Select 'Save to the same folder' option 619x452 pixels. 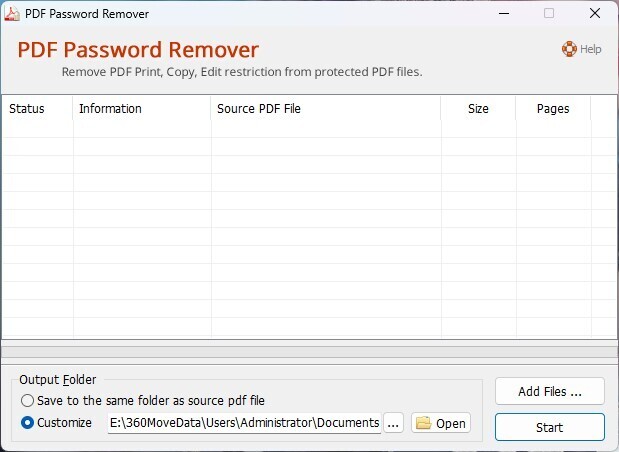(x=28, y=401)
